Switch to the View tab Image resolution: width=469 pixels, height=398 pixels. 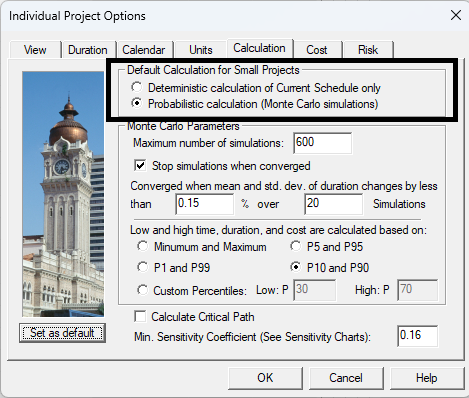point(35,50)
